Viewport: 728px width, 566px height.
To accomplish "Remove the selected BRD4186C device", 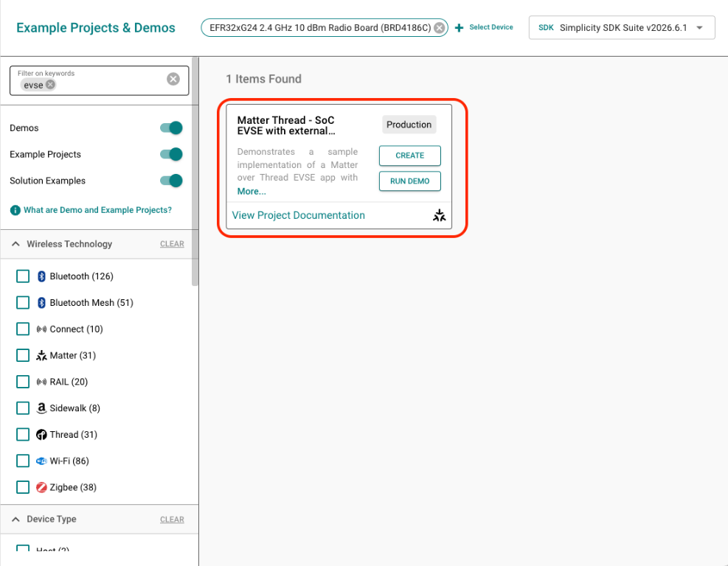I will point(439,28).
